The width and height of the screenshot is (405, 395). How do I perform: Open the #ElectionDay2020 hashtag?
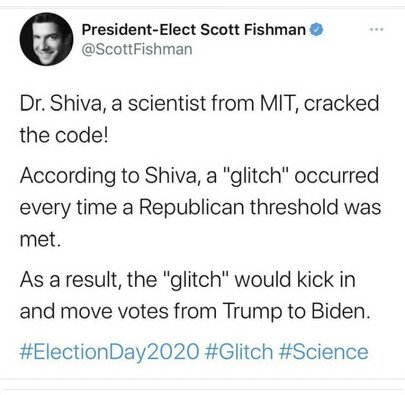109,352
